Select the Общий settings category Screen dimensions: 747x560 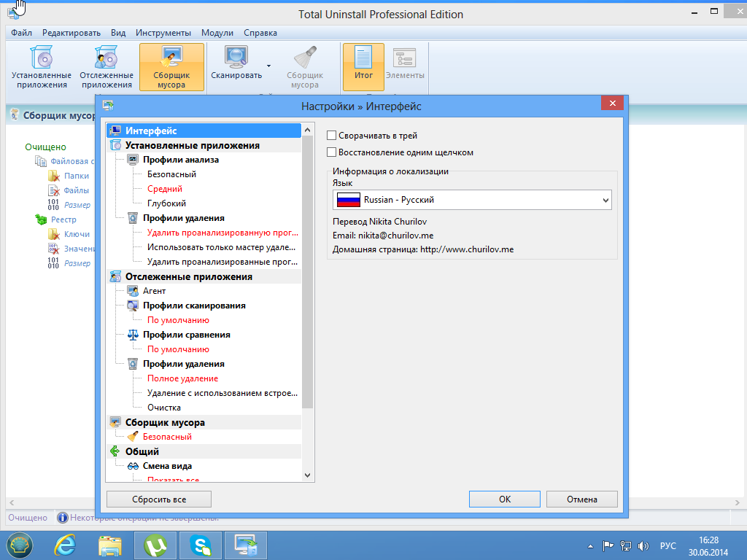tap(204, 451)
